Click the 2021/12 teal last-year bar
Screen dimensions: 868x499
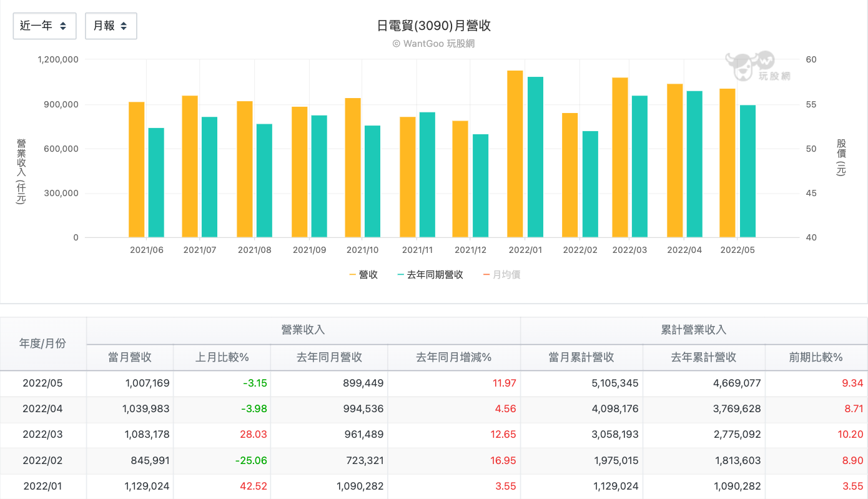[x=480, y=186]
